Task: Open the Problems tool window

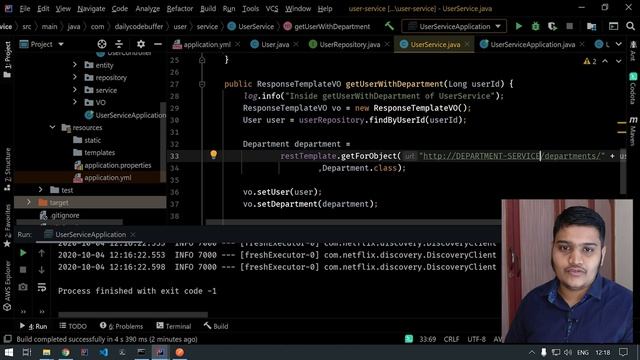Action: [x=121, y=326]
